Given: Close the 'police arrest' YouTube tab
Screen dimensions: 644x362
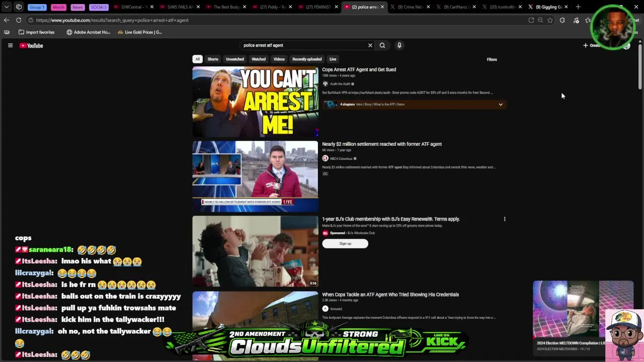Looking at the screenshot, I should tap(382, 7).
